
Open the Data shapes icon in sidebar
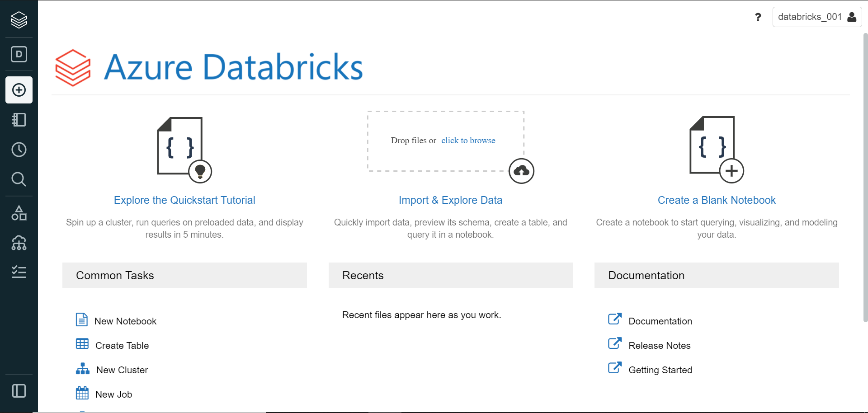pos(19,213)
